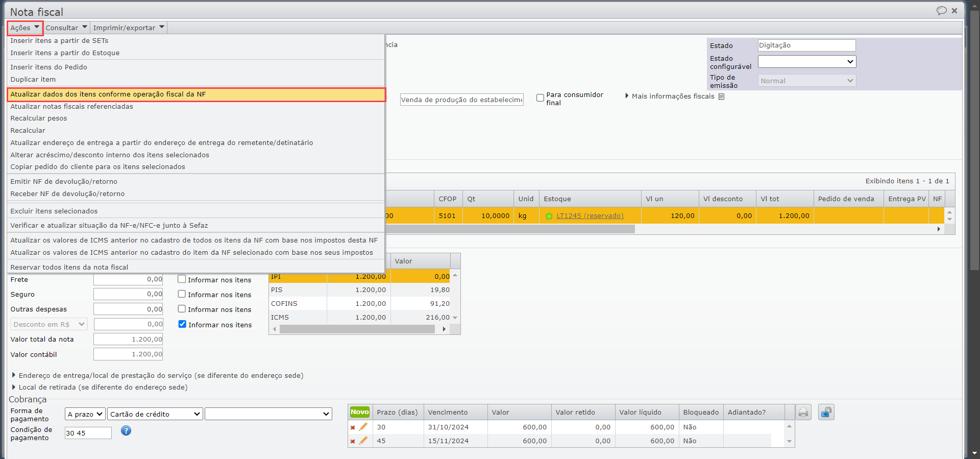Open payment condition help icon

(x=126, y=431)
